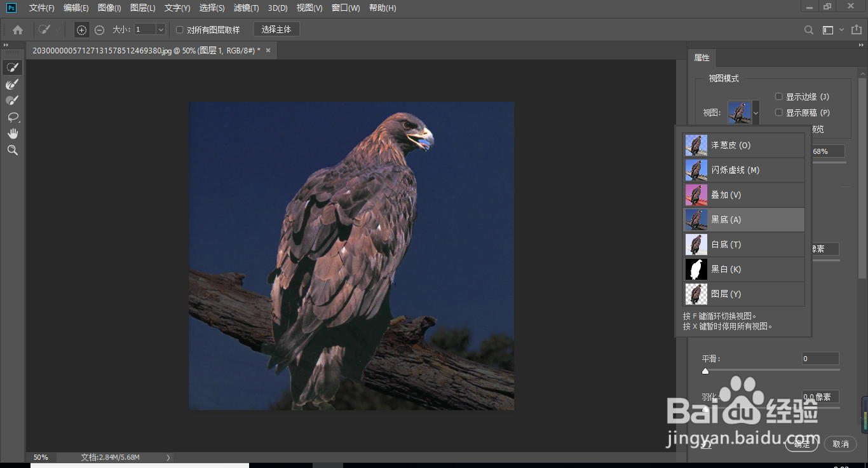
Task: Click 文档:2.84M/5.68M status text
Action: 111,457
